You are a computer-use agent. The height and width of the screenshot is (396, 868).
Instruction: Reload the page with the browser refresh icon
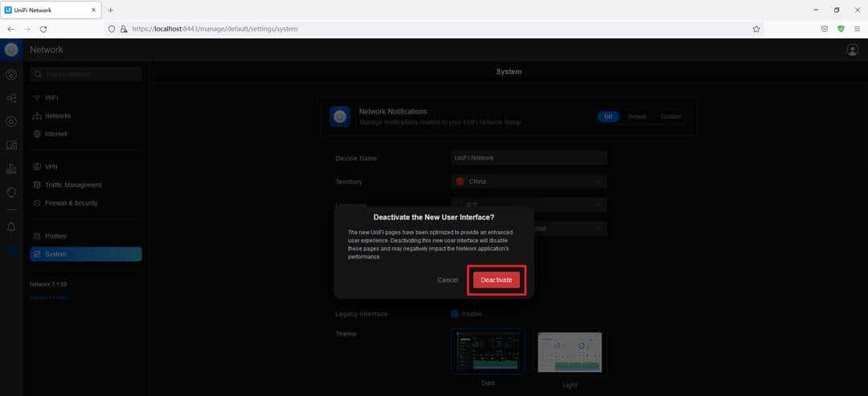click(x=43, y=29)
